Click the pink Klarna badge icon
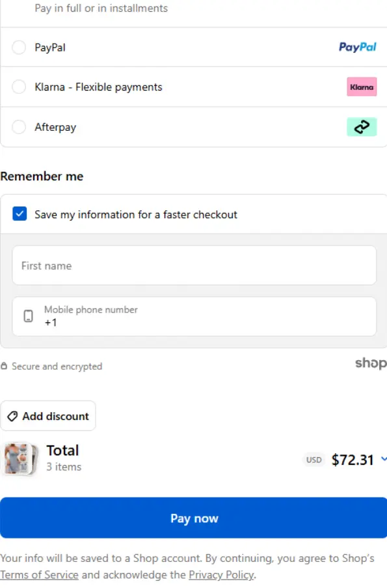 (x=362, y=87)
